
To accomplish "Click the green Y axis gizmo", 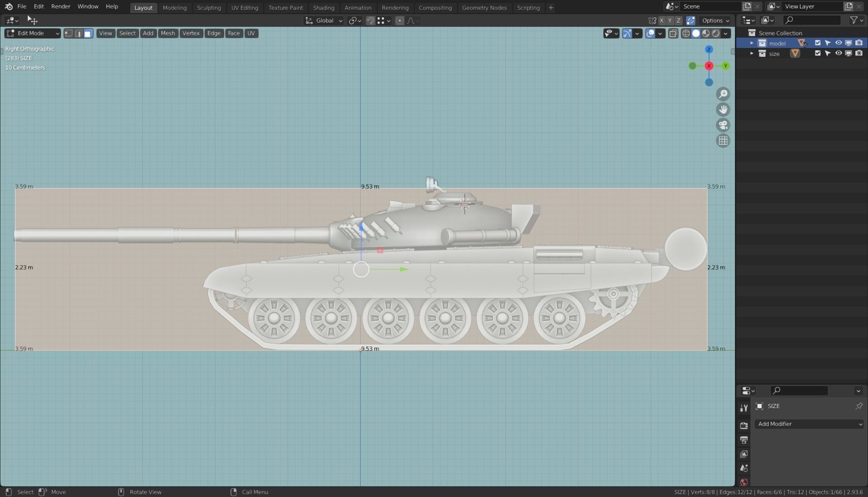I will [726, 66].
